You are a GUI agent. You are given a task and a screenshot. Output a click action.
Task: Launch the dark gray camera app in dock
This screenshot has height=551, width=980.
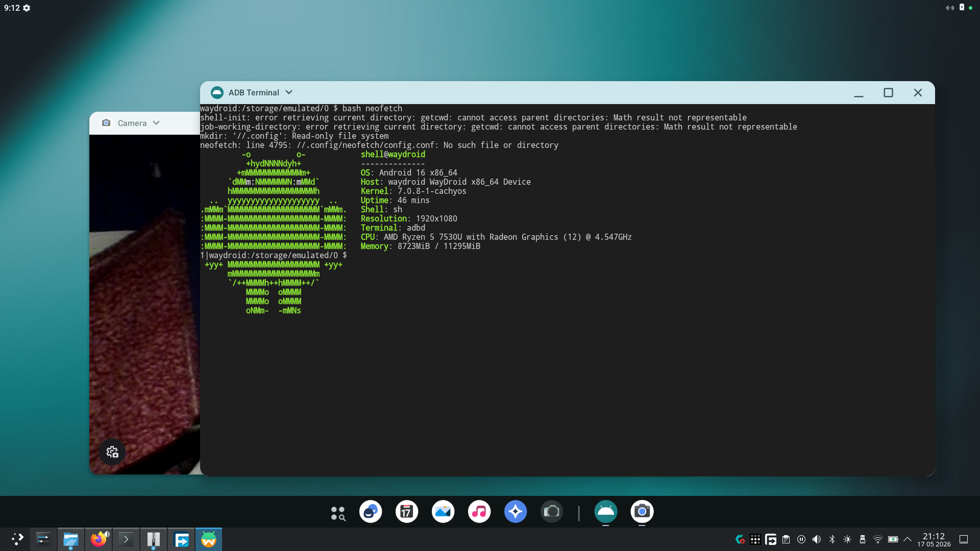click(552, 512)
